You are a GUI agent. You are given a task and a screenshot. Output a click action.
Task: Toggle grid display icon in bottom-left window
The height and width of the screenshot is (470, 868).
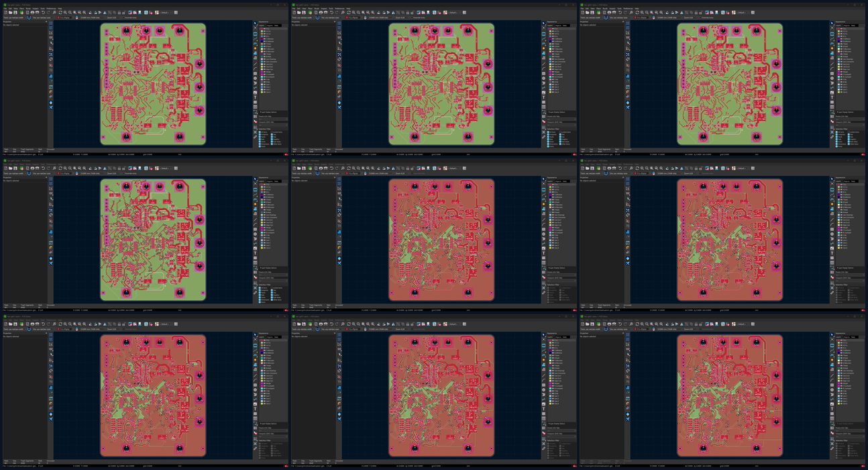click(x=51, y=334)
